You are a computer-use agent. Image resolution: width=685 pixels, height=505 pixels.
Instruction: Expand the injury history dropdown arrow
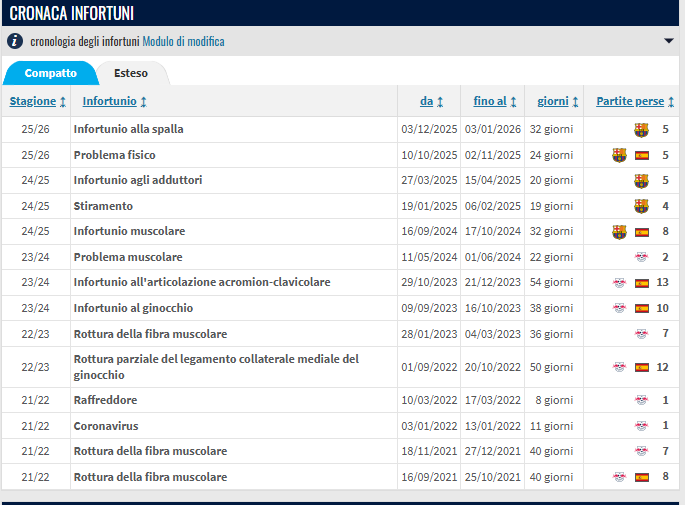pyautogui.click(x=668, y=41)
